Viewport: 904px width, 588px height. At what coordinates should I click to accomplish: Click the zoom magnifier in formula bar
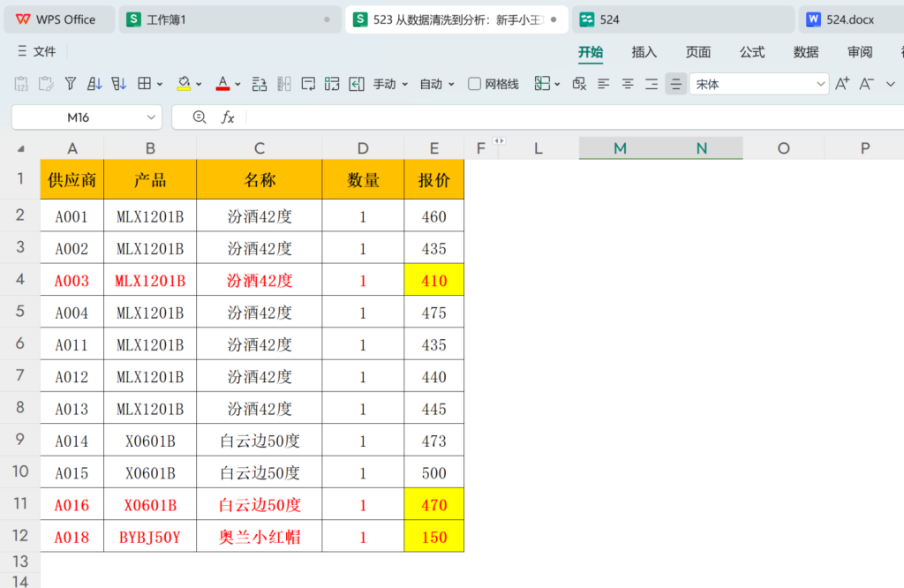(200, 117)
